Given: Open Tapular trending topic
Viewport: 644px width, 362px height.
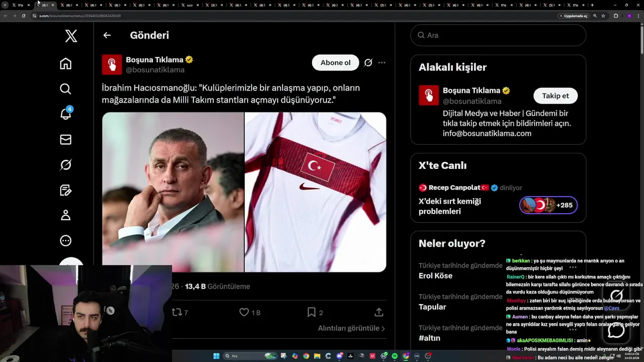Looking at the screenshot, I should click(x=432, y=307).
